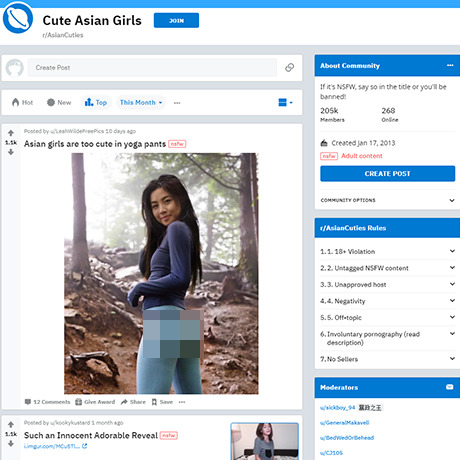Click the 205k Members count
Screen dimensions: 460x460
pos(332,114)
